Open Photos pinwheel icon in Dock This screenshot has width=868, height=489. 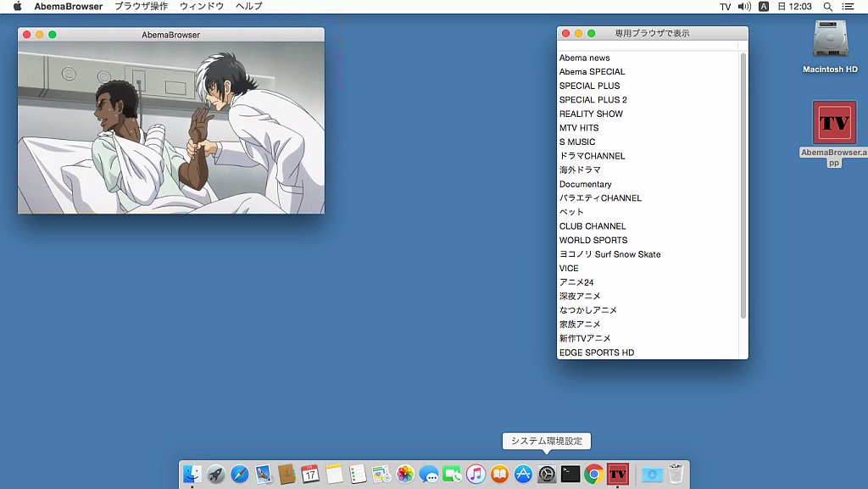click(x=405, y=474)
